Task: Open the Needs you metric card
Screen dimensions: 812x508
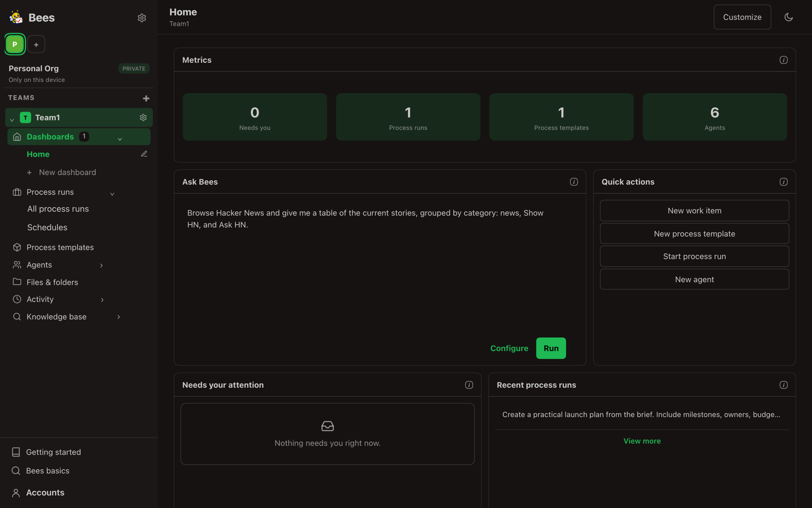Action: click(255, 117)
